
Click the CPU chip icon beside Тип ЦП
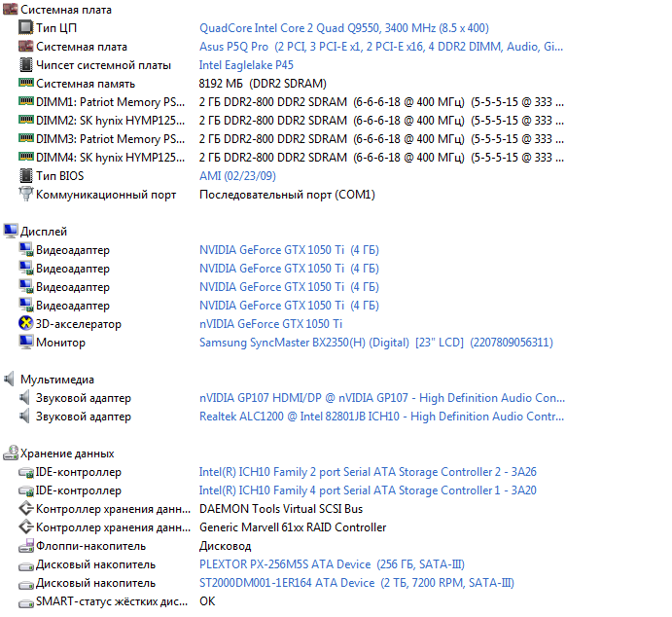[25, 27]
